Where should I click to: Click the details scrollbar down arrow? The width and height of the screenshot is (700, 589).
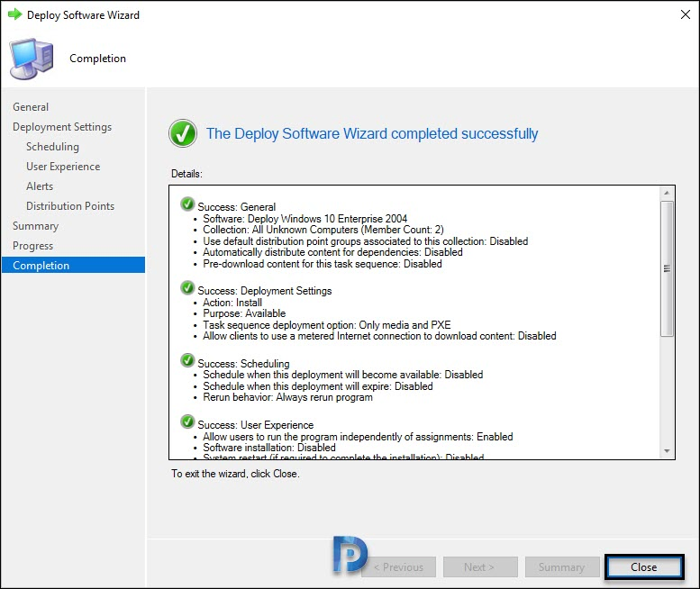(667, 451)
